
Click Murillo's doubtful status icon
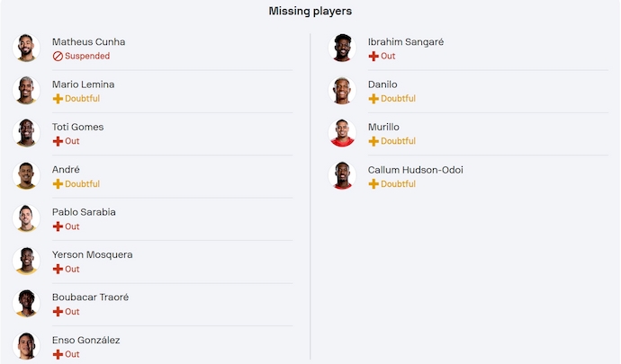tap(373, 141)
